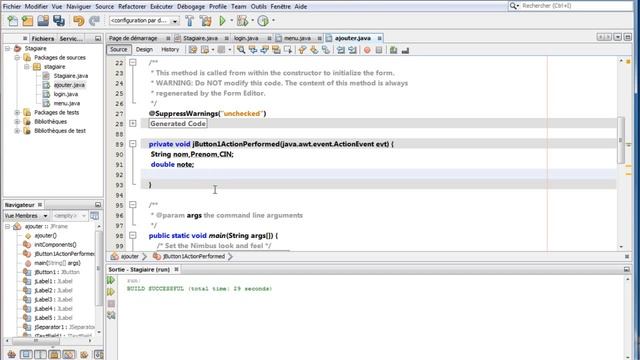
Task: Open the Fichier menu
Action: click(x=12, y=7)
